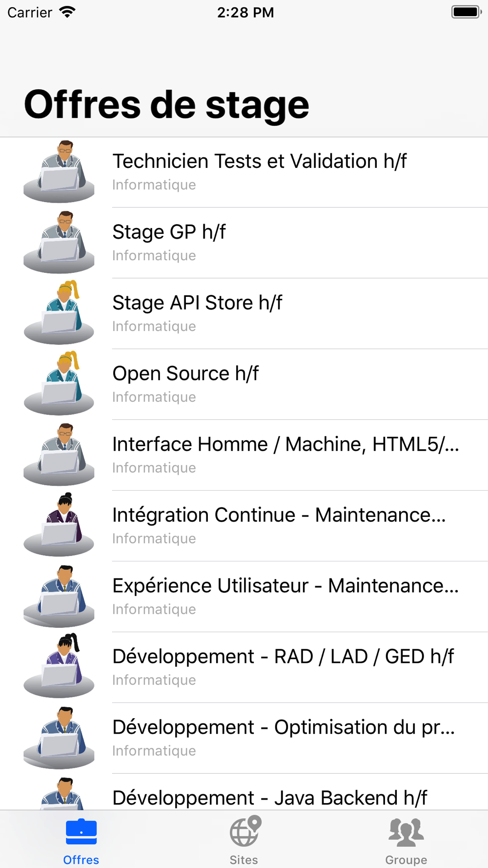
Task: Open offer 'Intégration Continue - Maintenance…'
Action: point(244,526)
